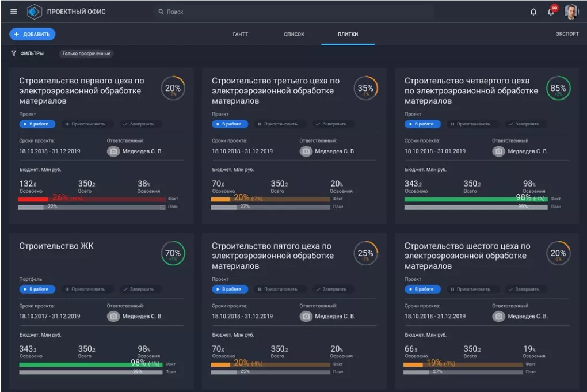Viewport: 587px width, 392px height.
Task: Open the hamburger navigation menu
Action: pyautogui.click(x=14, y=12)
